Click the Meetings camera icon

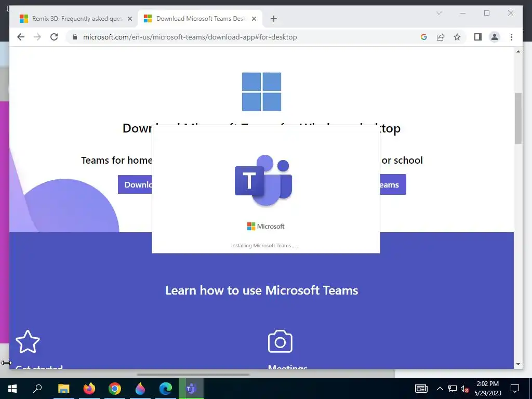coord(280,341)
